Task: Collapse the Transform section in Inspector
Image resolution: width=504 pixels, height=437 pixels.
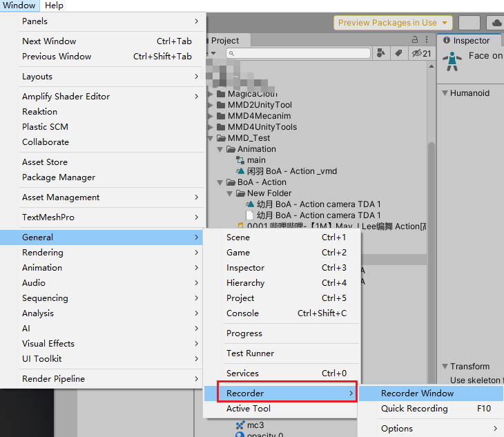Action: click(x=445, y=367)
